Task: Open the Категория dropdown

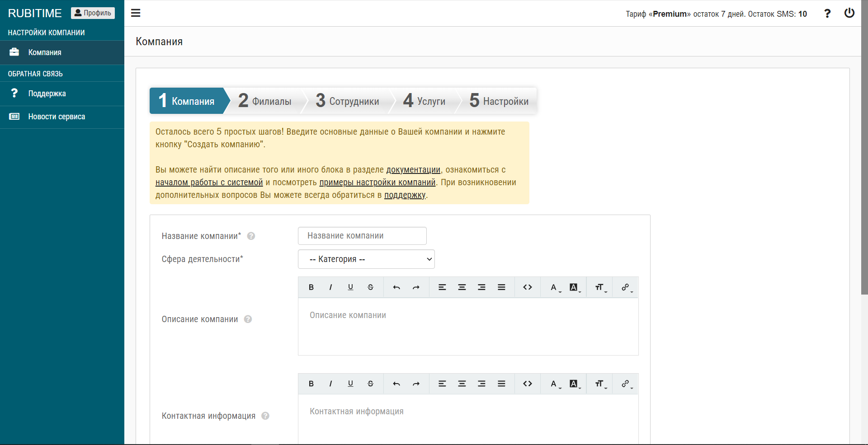Action: click(366, 259)
